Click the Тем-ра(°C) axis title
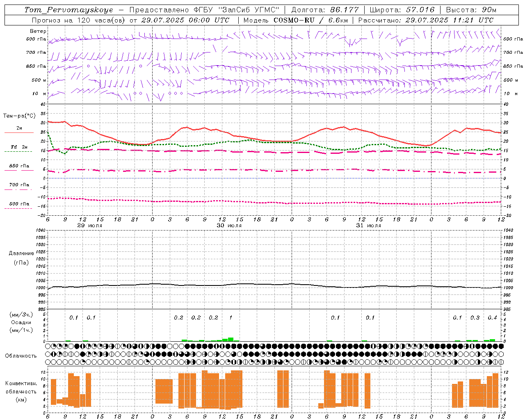The width and height of the screenshot is (525, 420). click(x=19, y=116)
